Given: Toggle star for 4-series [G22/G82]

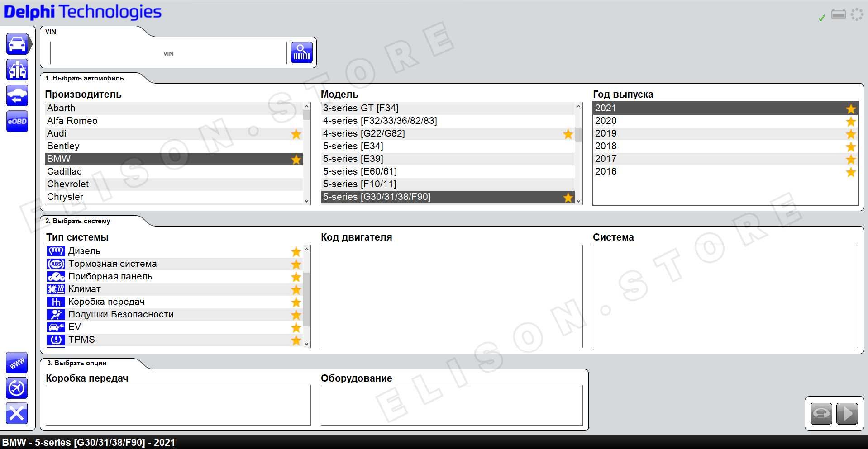Looking at the screenshot, I should 568,134.
